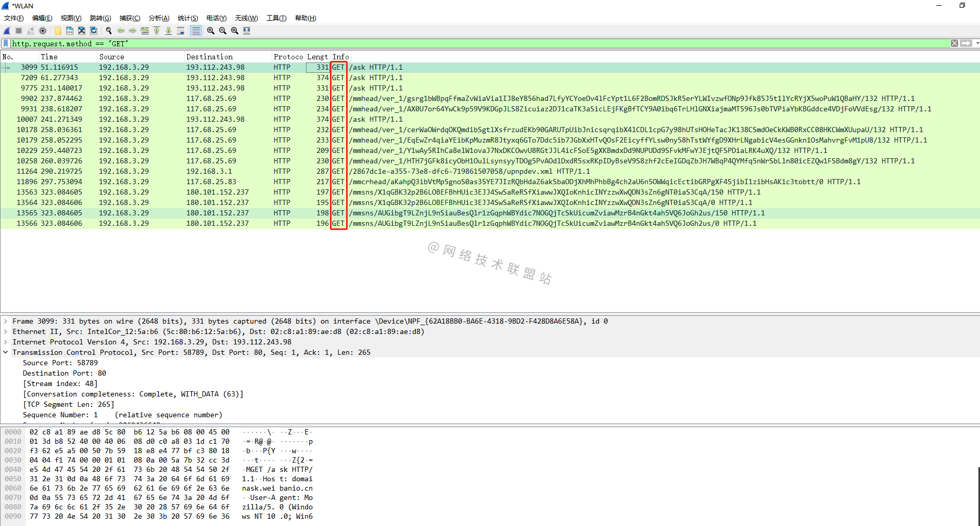Collapse the Transmission Control Protocol section
The image size is (980, 526).
pyautogui.click(x=6, y=353)
